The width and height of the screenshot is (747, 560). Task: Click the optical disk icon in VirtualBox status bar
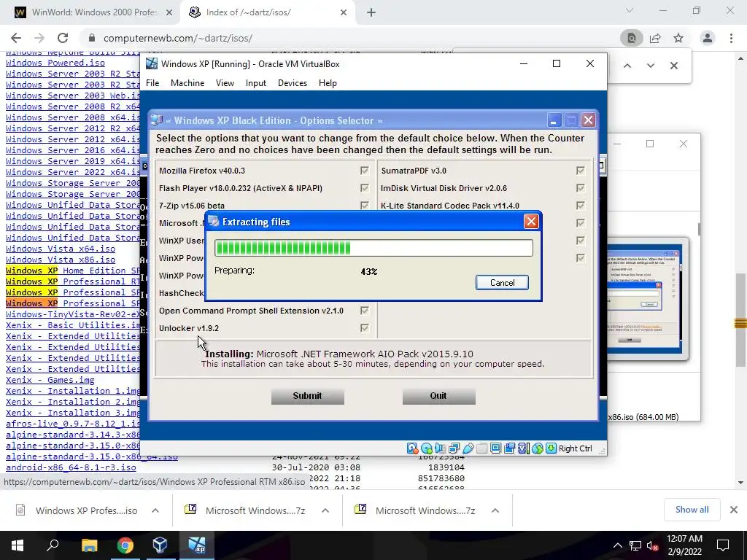(426, 448)
